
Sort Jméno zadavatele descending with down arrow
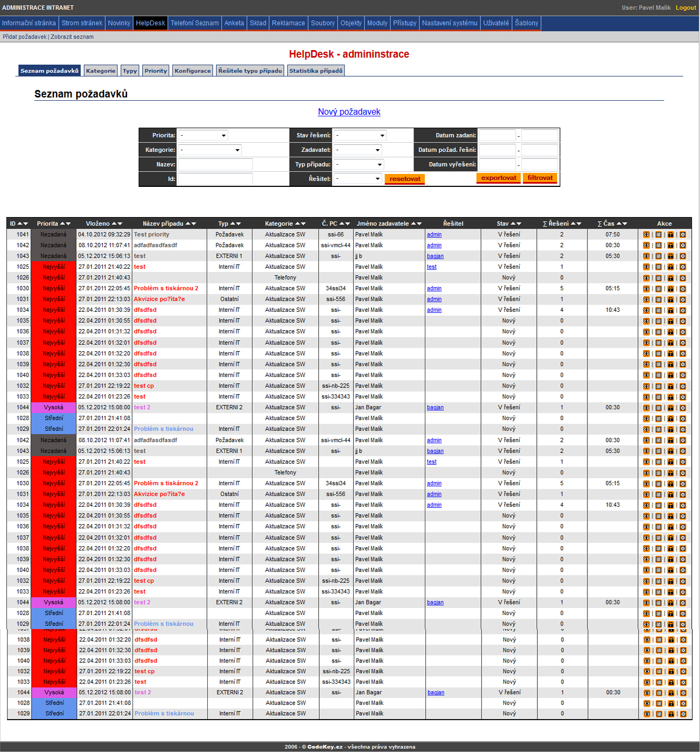(419, 224)
